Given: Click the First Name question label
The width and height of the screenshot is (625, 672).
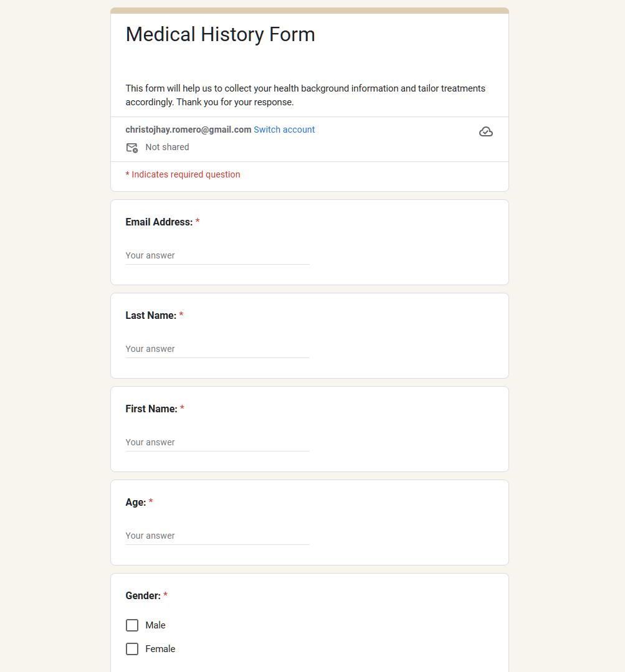Looking at the screenshot, I should click(151, 409).
